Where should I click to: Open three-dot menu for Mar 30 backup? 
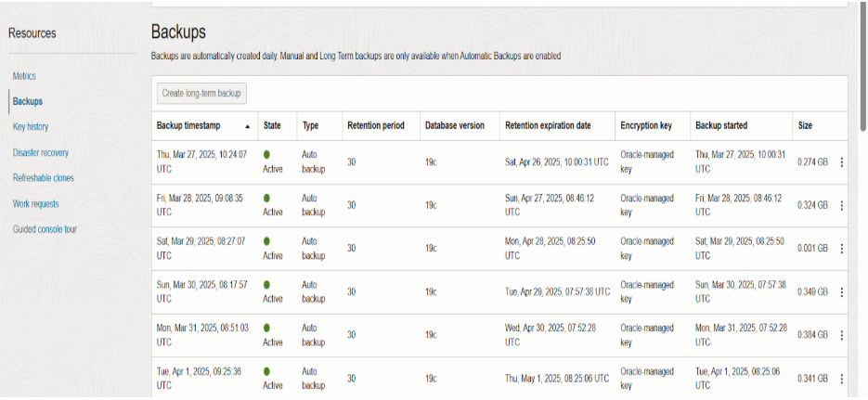(841, 291)
